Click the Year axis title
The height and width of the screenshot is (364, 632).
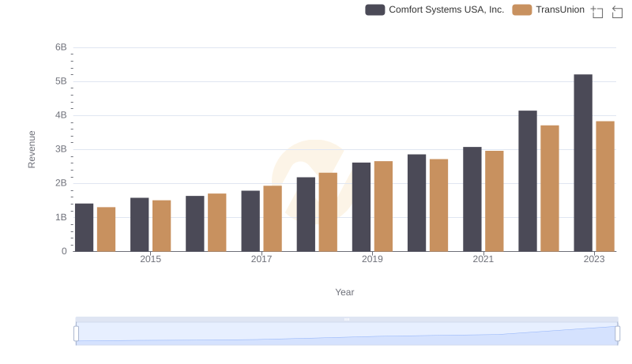click(x=344, y=292)
